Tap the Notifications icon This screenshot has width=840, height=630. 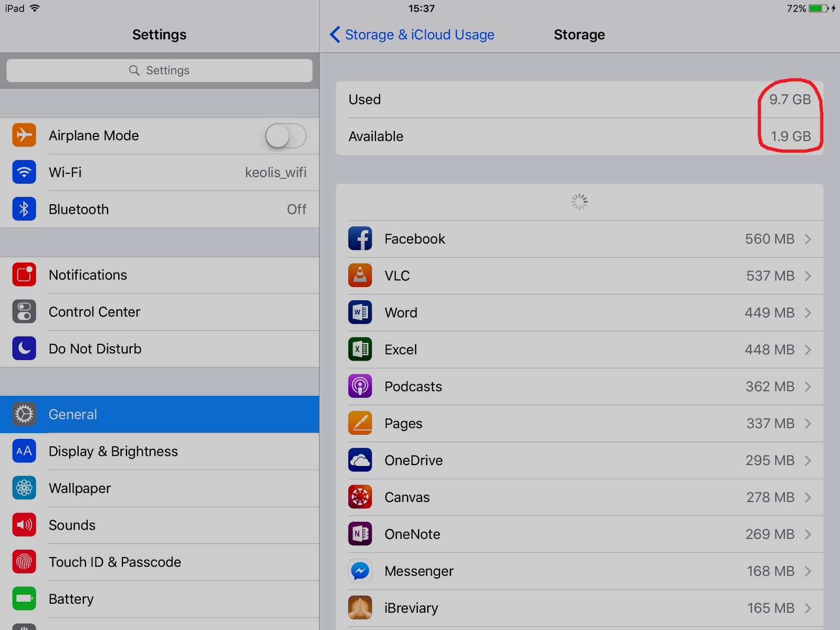24,275
